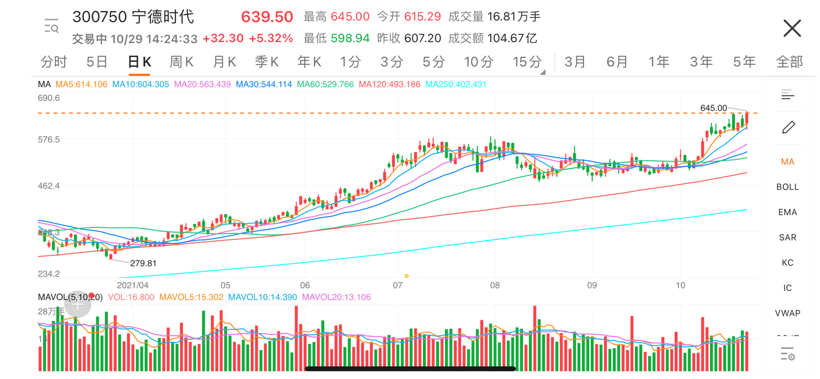Expand the 15分 interval dropdown arrow
This screenshot has width=820, height=379.
pos(543,72)
